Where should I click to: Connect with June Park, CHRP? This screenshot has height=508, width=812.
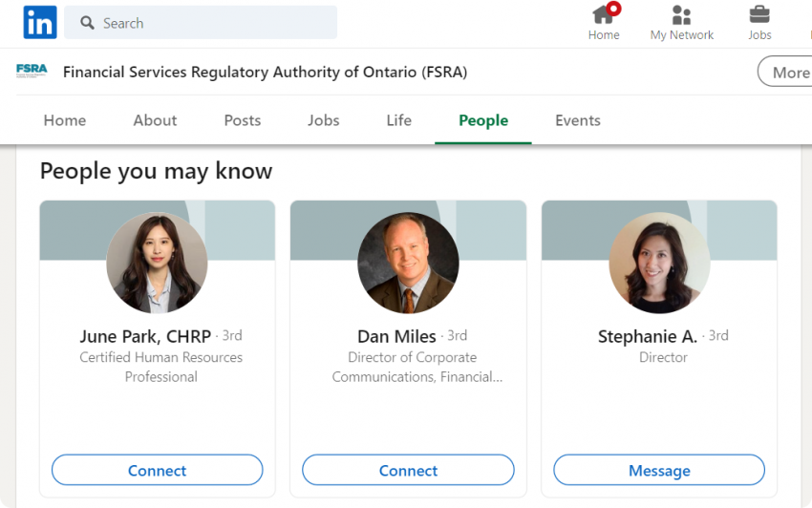[x=157, y=470]
